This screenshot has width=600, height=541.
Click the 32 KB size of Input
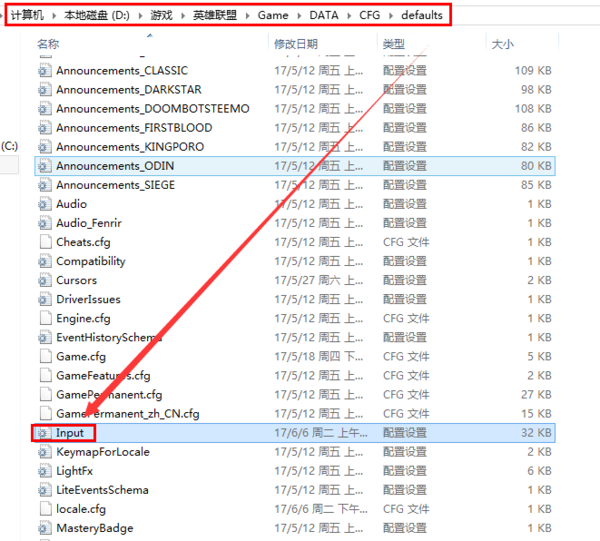click(x=536, y=433)
